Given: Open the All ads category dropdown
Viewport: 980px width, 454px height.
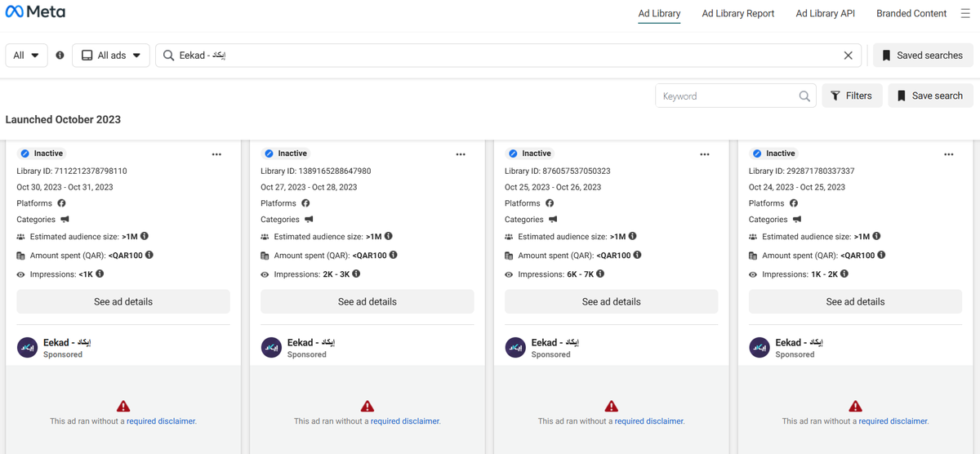Looking at the screenshot, I should (111, 56).
